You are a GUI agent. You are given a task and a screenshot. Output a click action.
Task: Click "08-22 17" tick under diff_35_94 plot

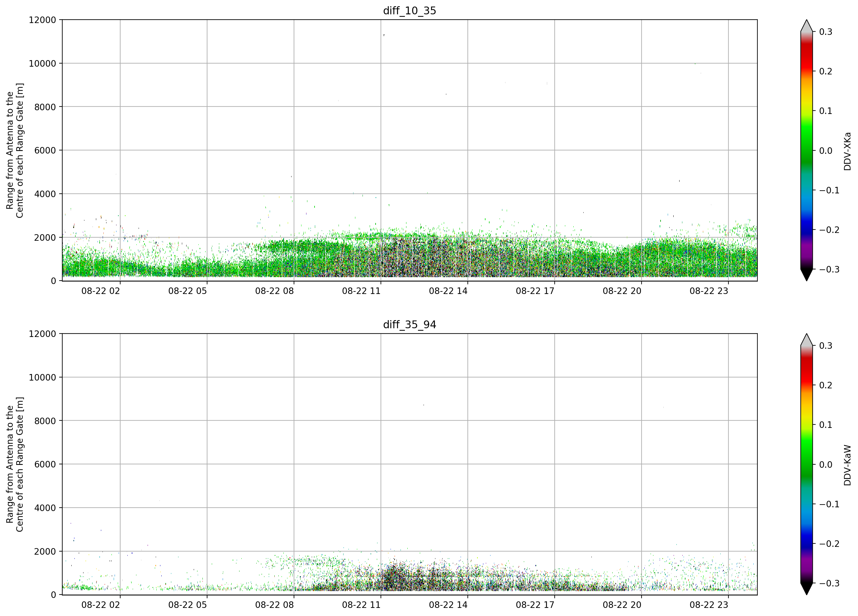pyautogui.click(x=535, y=605)
